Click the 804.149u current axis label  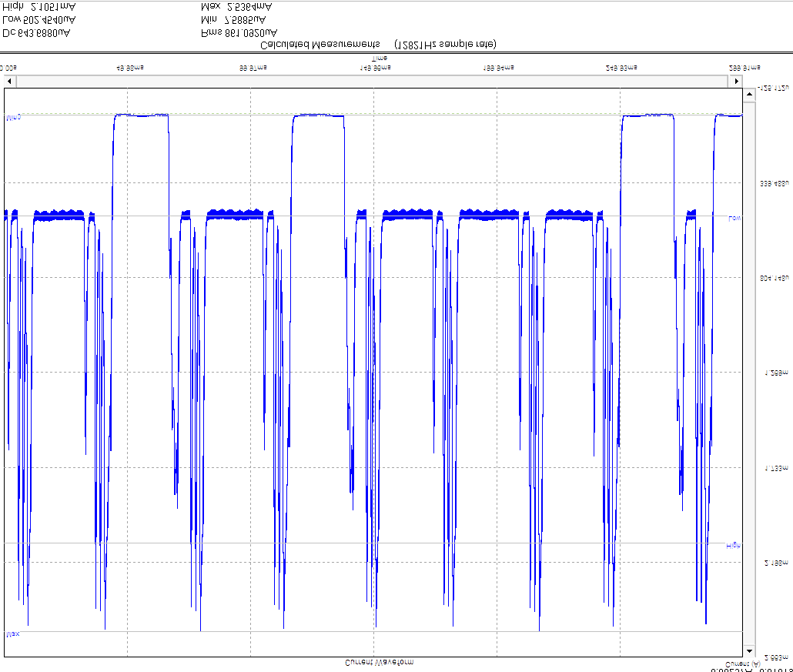click(775, 278)
